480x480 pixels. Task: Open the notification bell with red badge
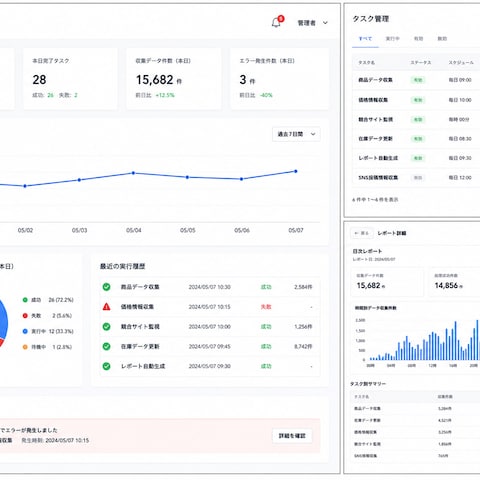[277, 22]
